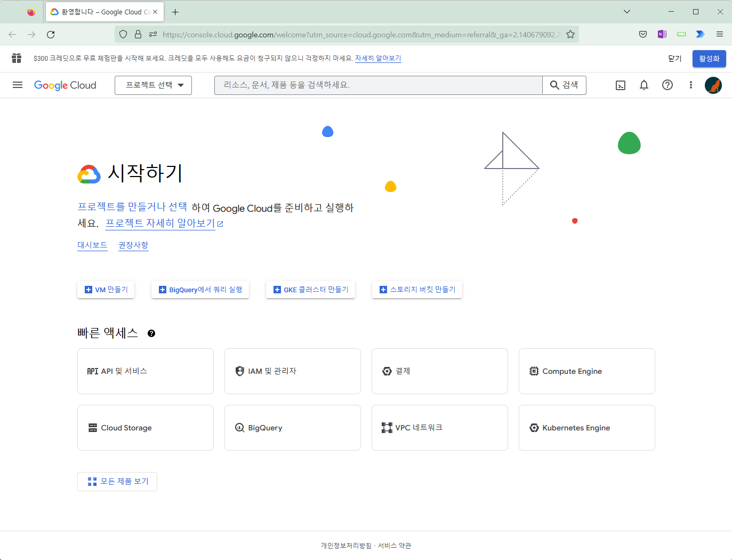This screenshot has height=560, width=732.
Task: Click the padlock site info icon
Action: (x=138, y=34)
